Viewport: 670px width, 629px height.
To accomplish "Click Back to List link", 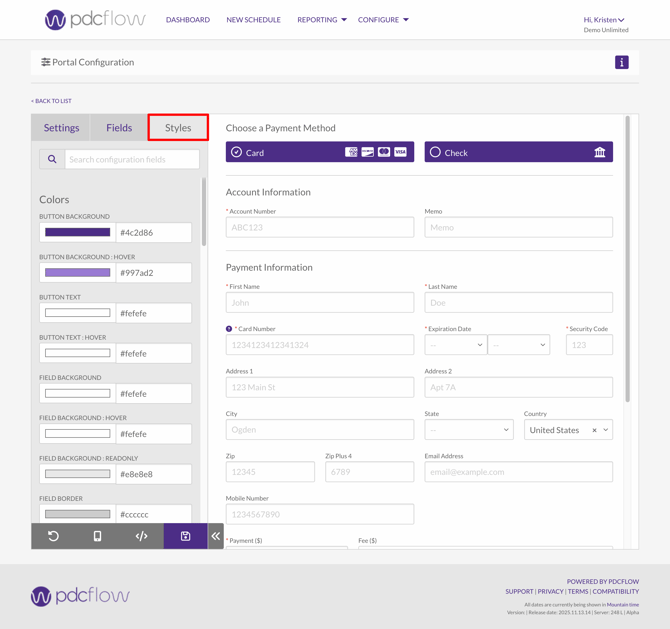I will (x=51, y=101).
